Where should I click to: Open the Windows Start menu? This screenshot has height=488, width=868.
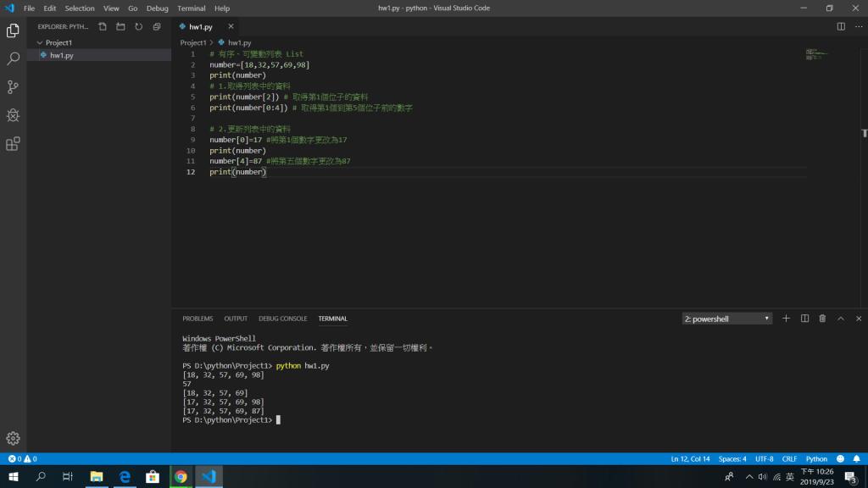14,476
